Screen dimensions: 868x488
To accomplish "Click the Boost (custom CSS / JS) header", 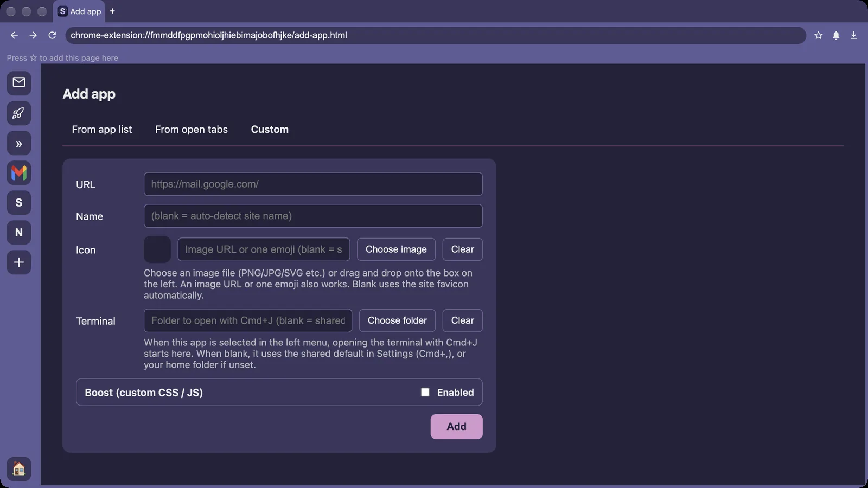I will tap(144, 393).
